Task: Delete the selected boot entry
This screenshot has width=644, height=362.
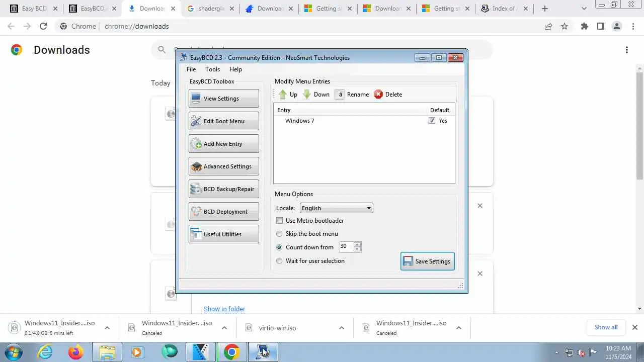Action: coord(388,95)
